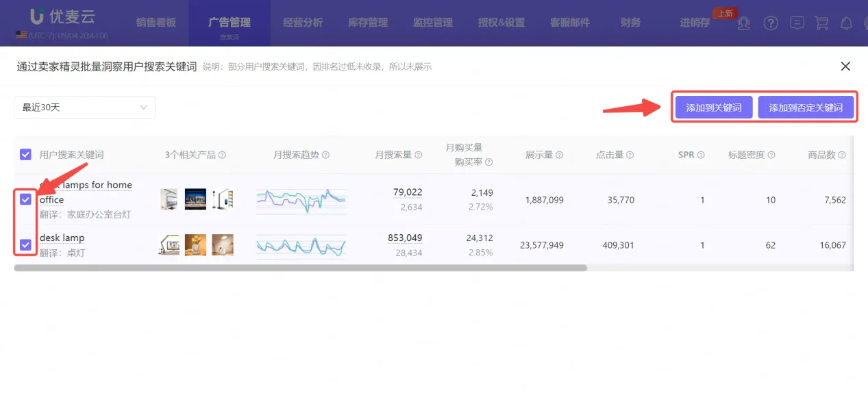This screenshot has height=393, width=868.
Task: Click info icon next to 月搜索趋势
Action: pyautogui.click(x=325, y=155)
